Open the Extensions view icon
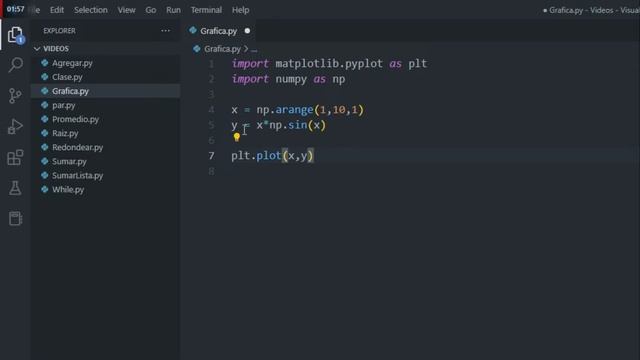Screen dimensions: 640x360 click(x=15, y=157)
